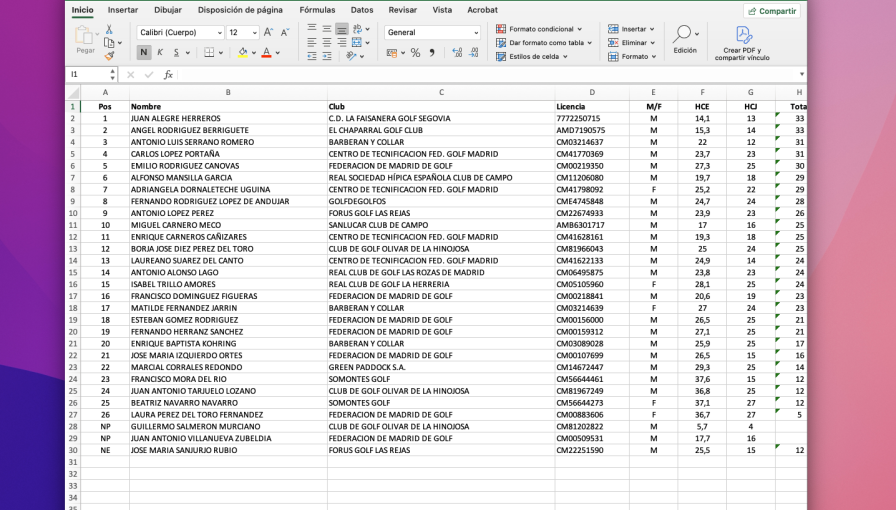This screenshot has height=510, width=896.
Task: Click the Format Painter brush icon
Action: pyautogui.click(x=109, y=56)
